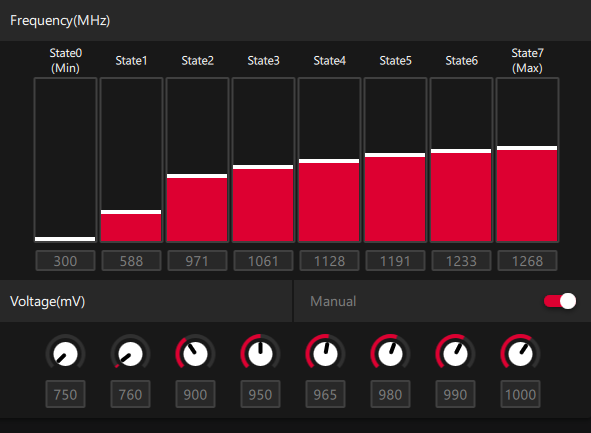Click the voltage dial above 980

pyautogui.click(x=390, y=354)
